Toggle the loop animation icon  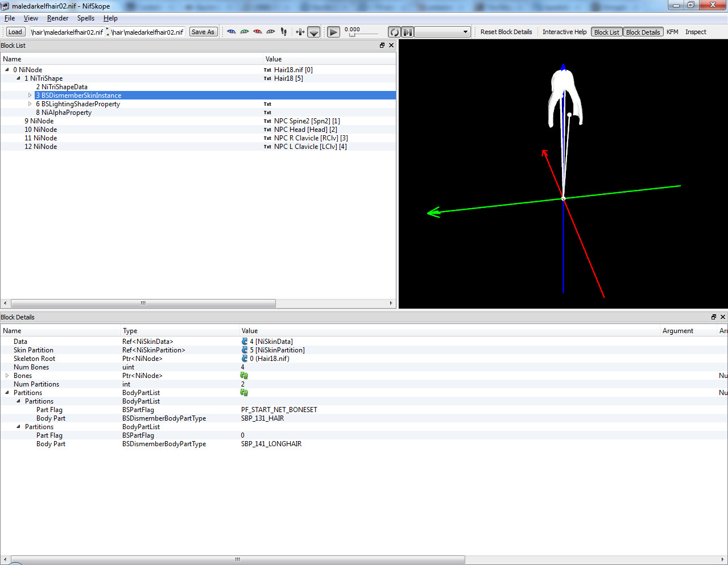pos(394,32)
